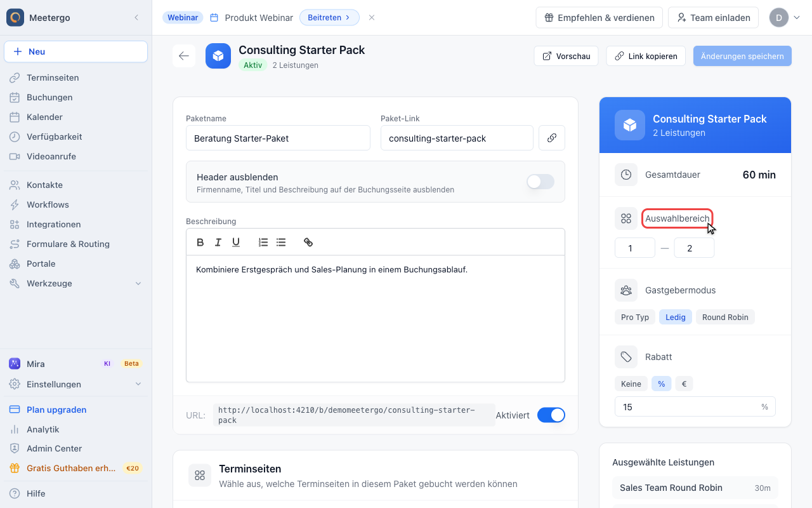Open Mira KI assistant
This screenshot has width=812, height=508.
click(x=76, y=364)
